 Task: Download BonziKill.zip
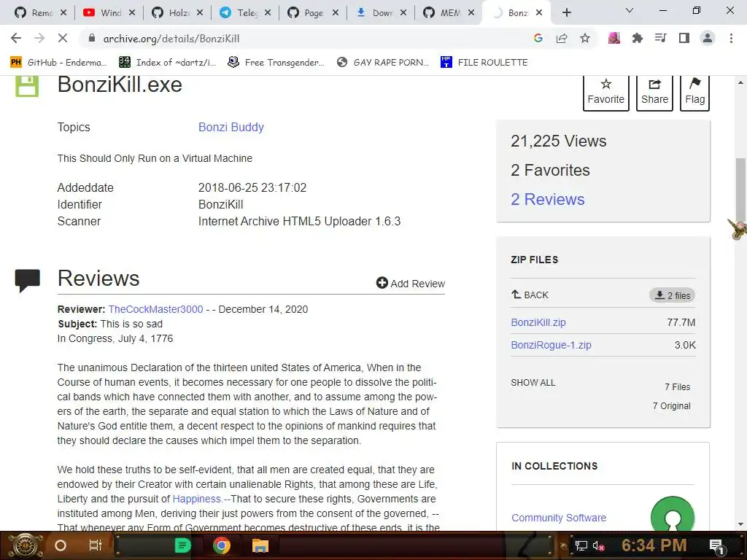[x=538, y=322]
